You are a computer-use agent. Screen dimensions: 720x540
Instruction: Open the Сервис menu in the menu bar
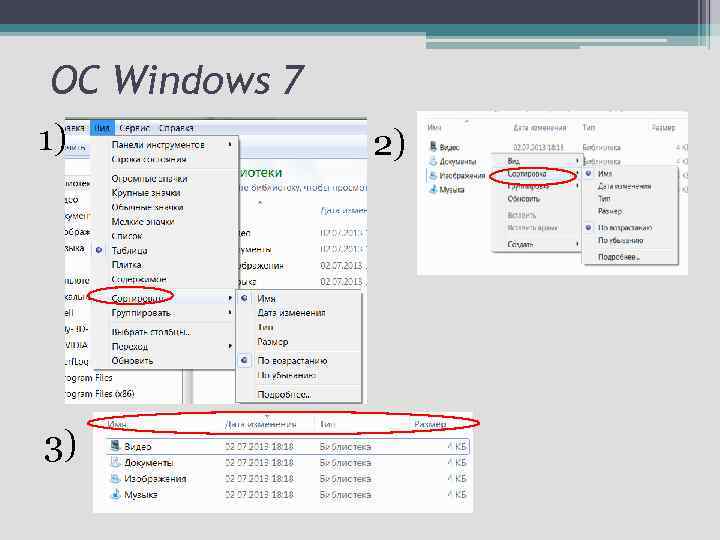coord(135,128)
